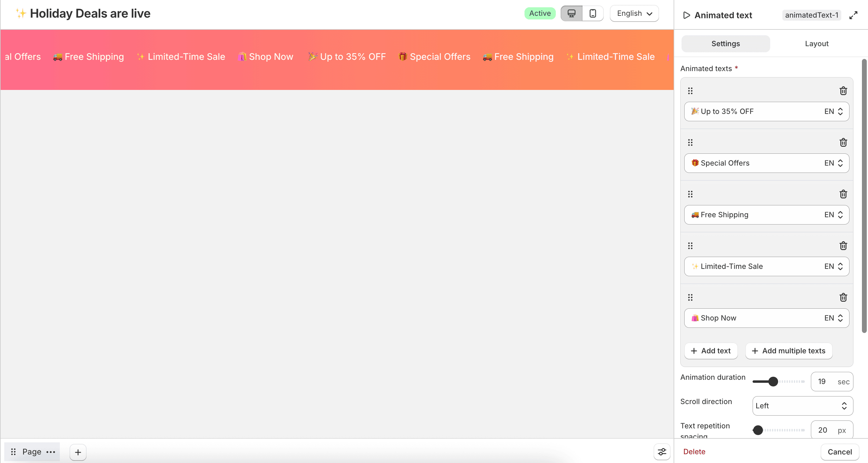Open the Scroll direction dropdown

(803, 406)
